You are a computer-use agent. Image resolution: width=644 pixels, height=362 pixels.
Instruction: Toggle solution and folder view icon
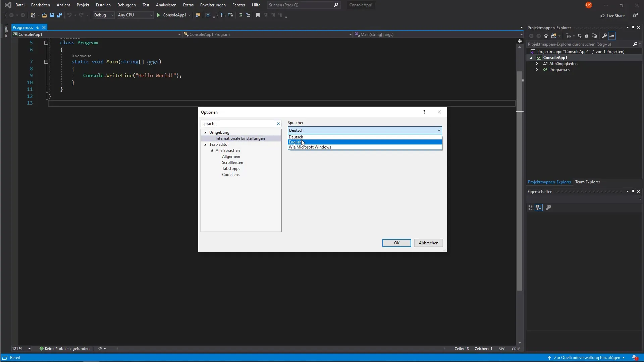point(554,36)
